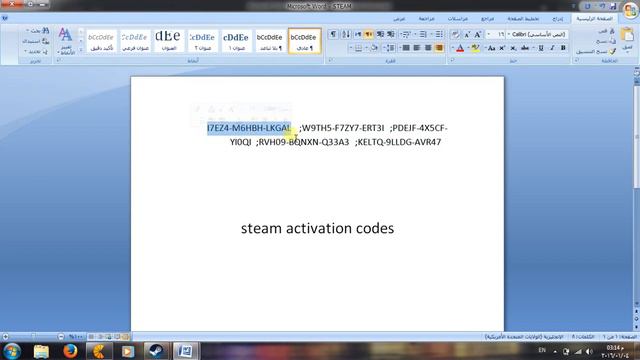Click the Clear Formatting eraser icon
Image resolution: width=640 pixels, height=360 pixels.
(x=455, y=35)
